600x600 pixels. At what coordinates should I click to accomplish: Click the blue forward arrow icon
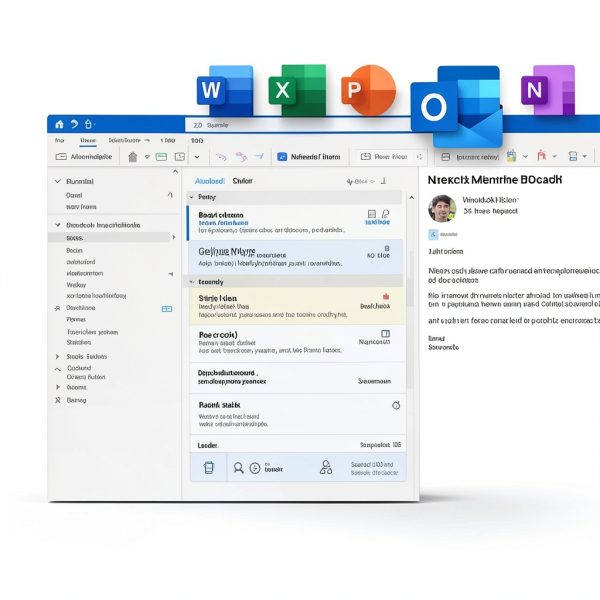tap(259, 156)
